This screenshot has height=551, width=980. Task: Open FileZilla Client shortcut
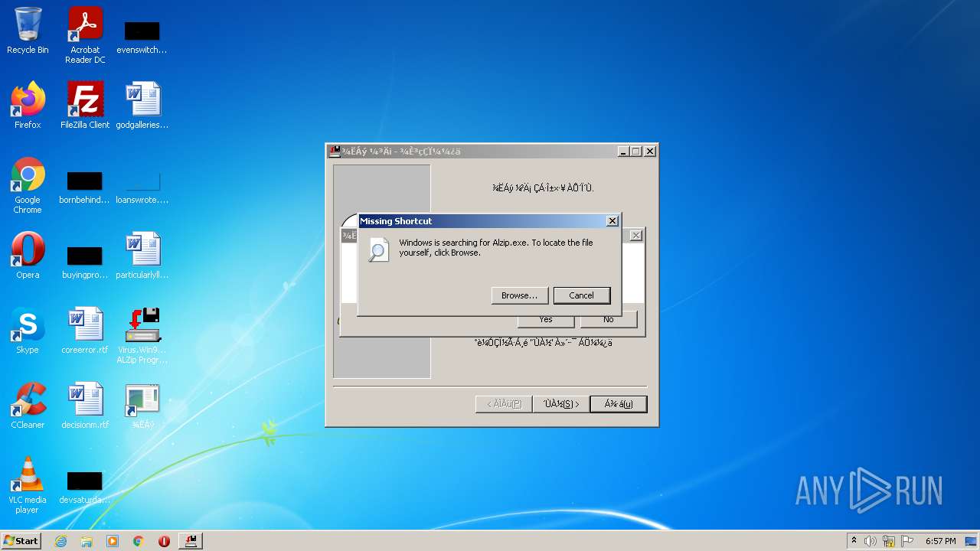pyautogui.click(x=85, y=106)
